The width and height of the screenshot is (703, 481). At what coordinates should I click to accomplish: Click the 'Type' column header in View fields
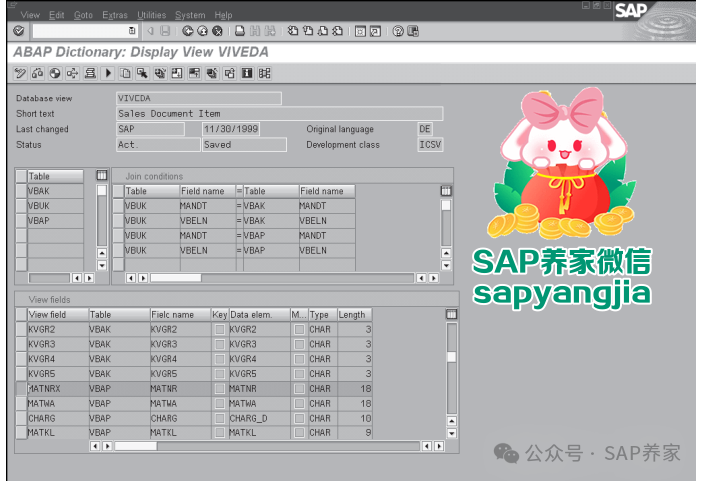click(323, 315)
